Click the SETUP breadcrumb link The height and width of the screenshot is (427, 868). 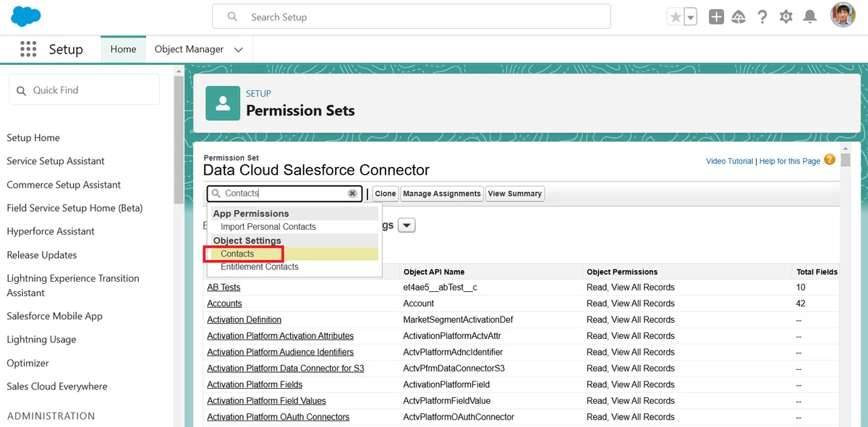pos(258,93)
